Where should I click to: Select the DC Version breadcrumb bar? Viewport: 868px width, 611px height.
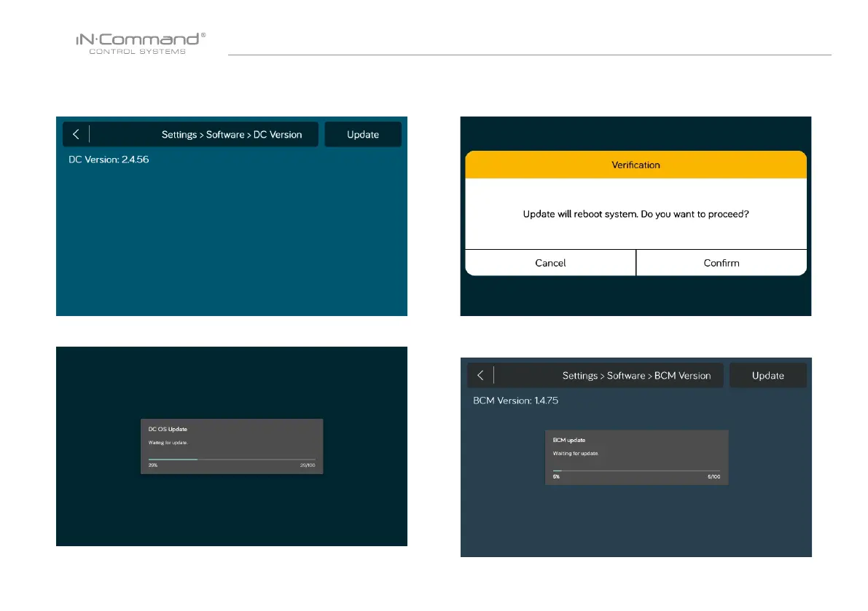[190, 135]
